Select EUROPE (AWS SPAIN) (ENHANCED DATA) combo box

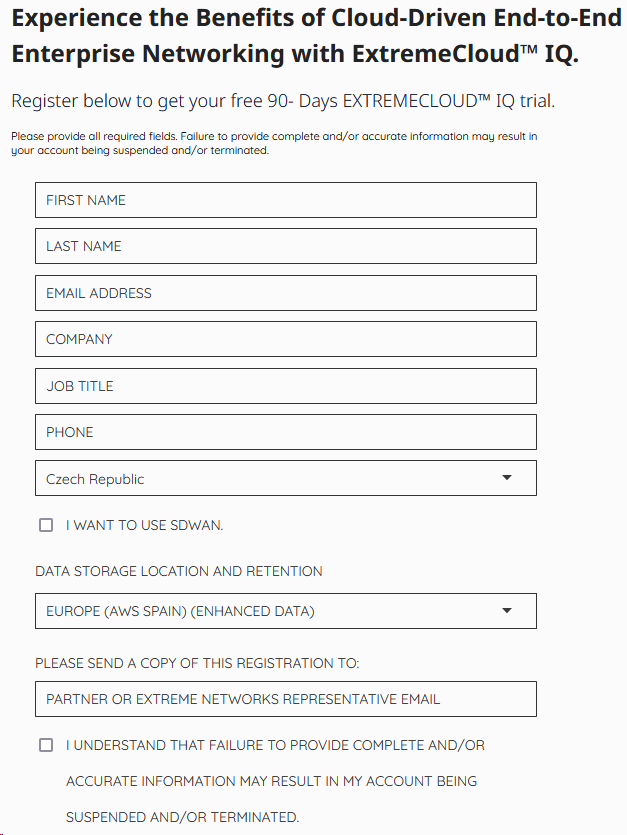click(x=286, y=611)
